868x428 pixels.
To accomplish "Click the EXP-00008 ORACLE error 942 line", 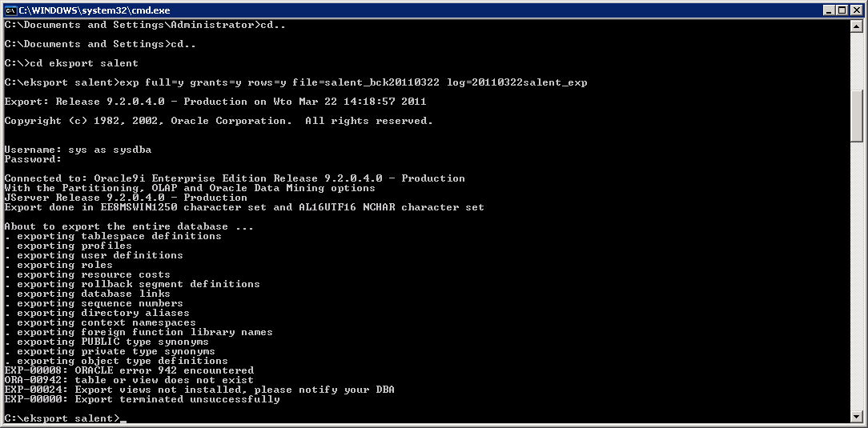I will click(129, 370).
